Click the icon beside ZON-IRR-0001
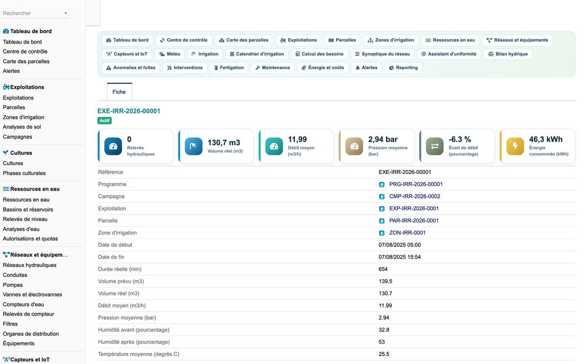Screen dimensions: 588x364 pyautogui.click(x=382, y=233)
